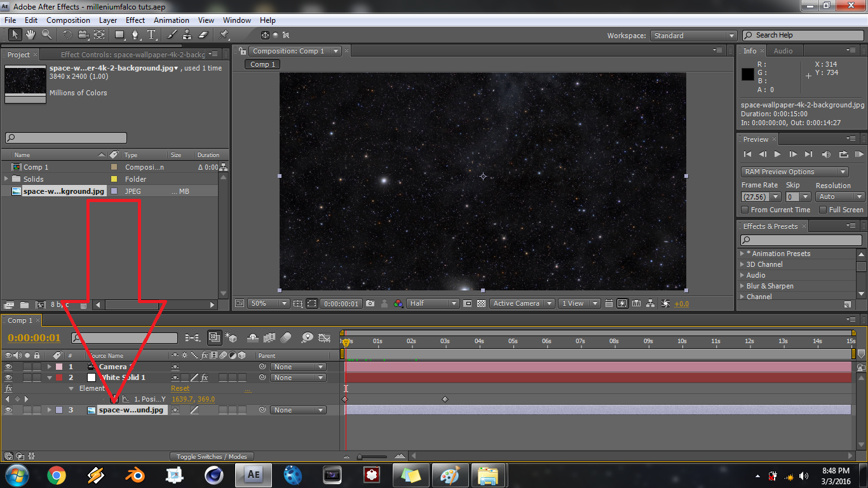Image resolution: width=868 pixels, height=488 pixels.
Task: Select the Hand tool
Action: pyautogui.click(x=31, y=34)
